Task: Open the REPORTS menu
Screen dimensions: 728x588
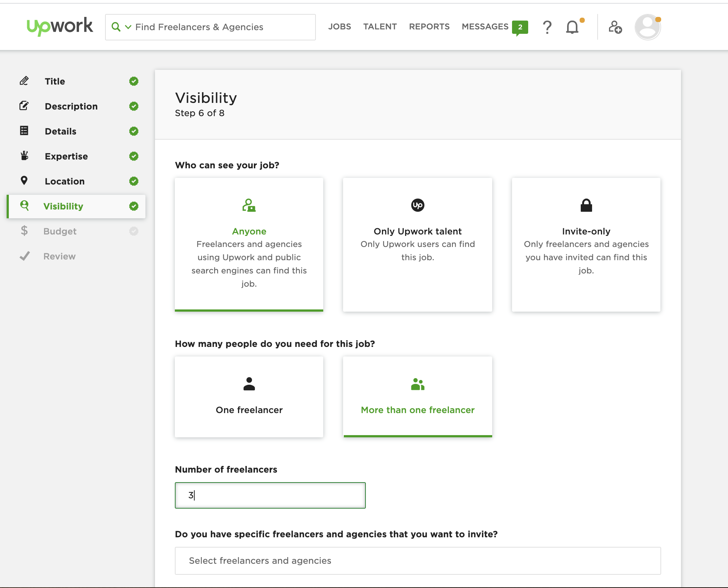Action: (429, 27)
